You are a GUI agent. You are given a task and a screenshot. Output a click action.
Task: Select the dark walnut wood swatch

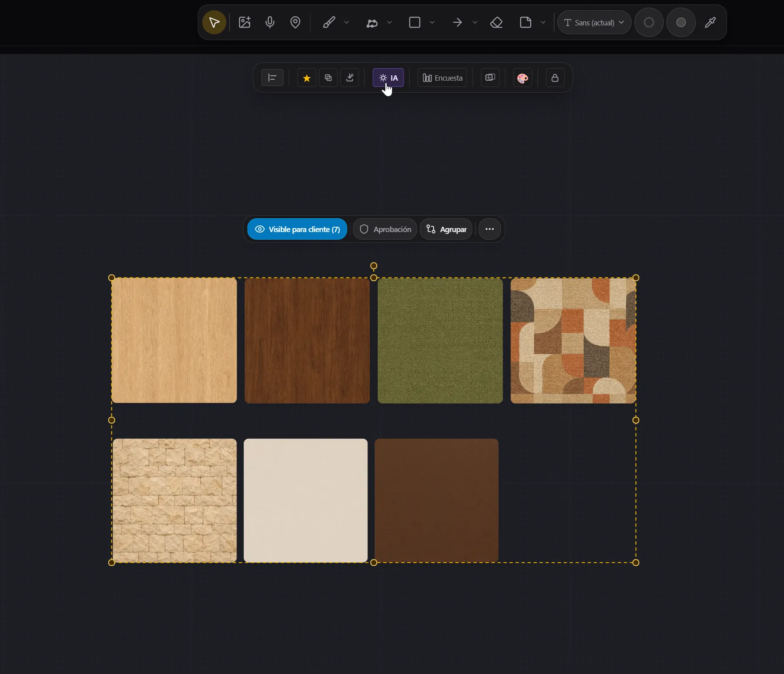[307, 340]
